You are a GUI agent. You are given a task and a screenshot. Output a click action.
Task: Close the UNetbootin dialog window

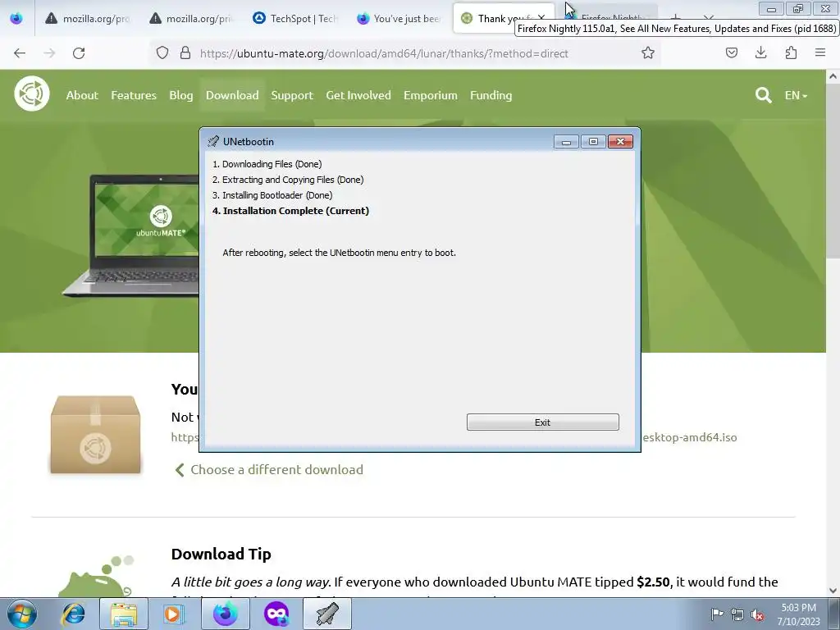tap(620, 141)
